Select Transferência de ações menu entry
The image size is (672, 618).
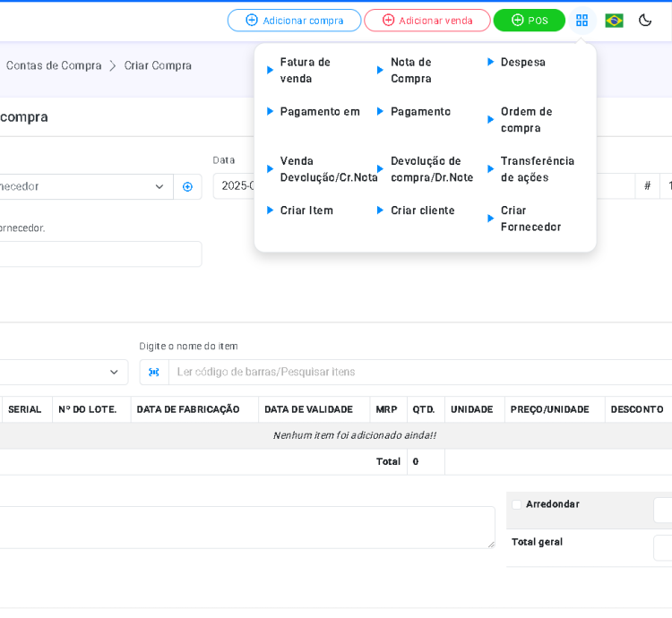tap(537, 168)
